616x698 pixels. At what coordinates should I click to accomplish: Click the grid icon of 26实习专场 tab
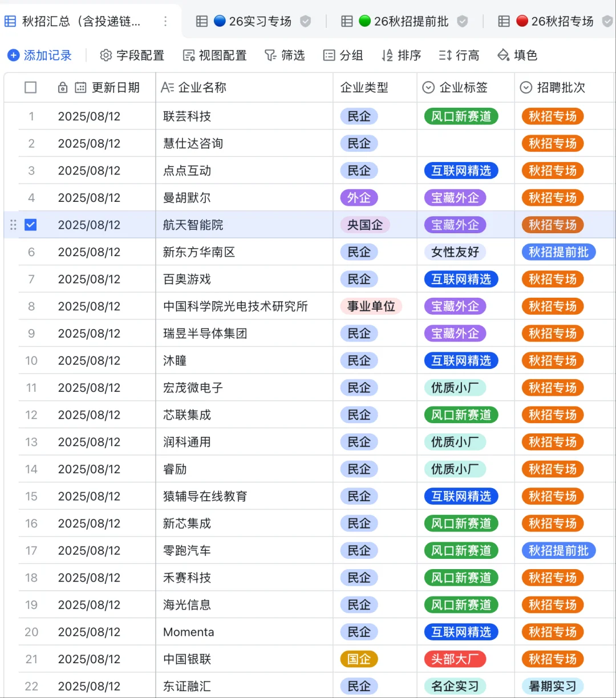click(x=202, y=22)
